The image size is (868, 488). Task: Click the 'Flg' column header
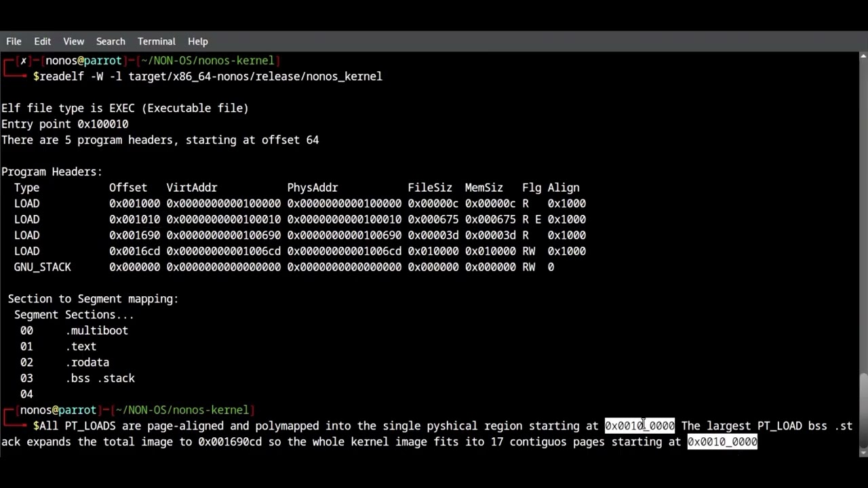(532, 188)
